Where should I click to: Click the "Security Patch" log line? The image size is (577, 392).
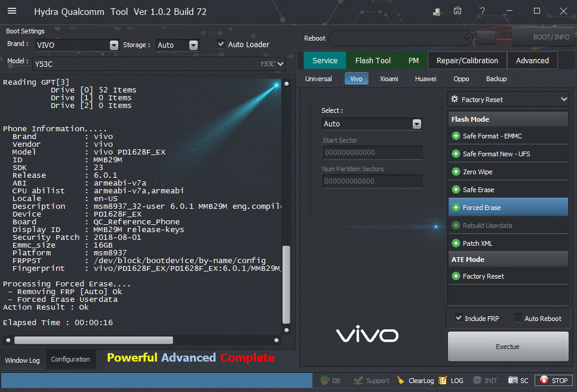pos(76,237)
